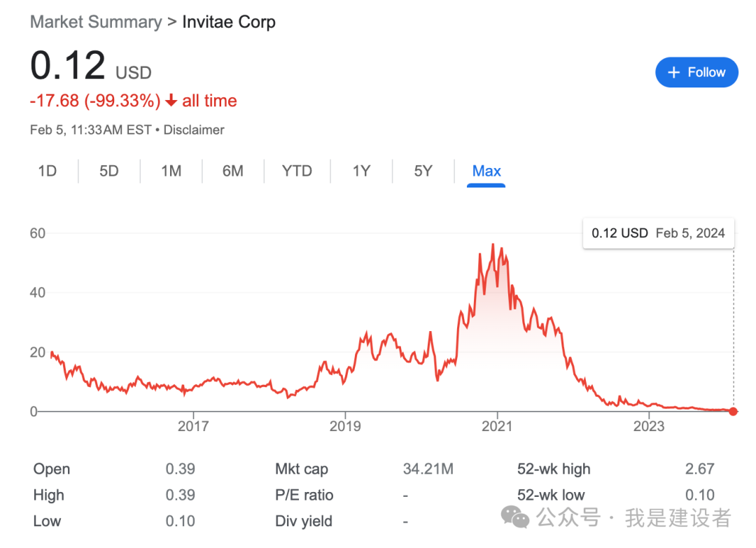Show the YTD chart range
The width and height of the screenshot is (756, 548).
[x=297, y=171]
